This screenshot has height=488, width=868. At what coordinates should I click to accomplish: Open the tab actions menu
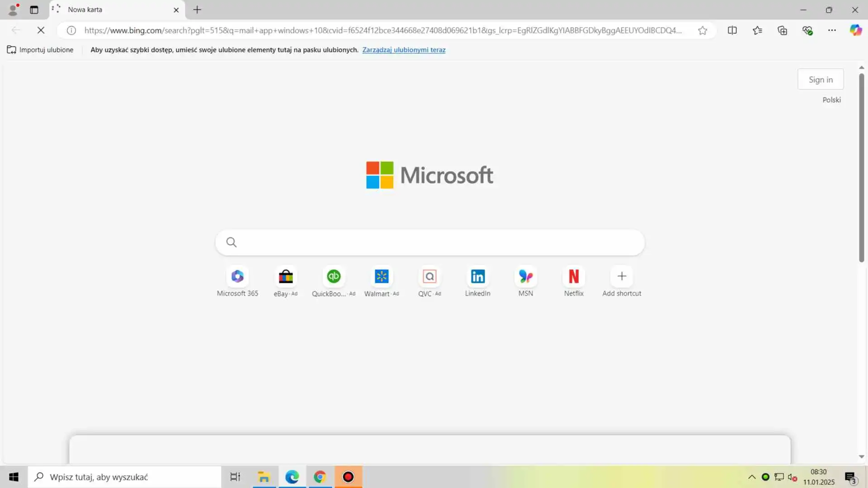point(34,9)
